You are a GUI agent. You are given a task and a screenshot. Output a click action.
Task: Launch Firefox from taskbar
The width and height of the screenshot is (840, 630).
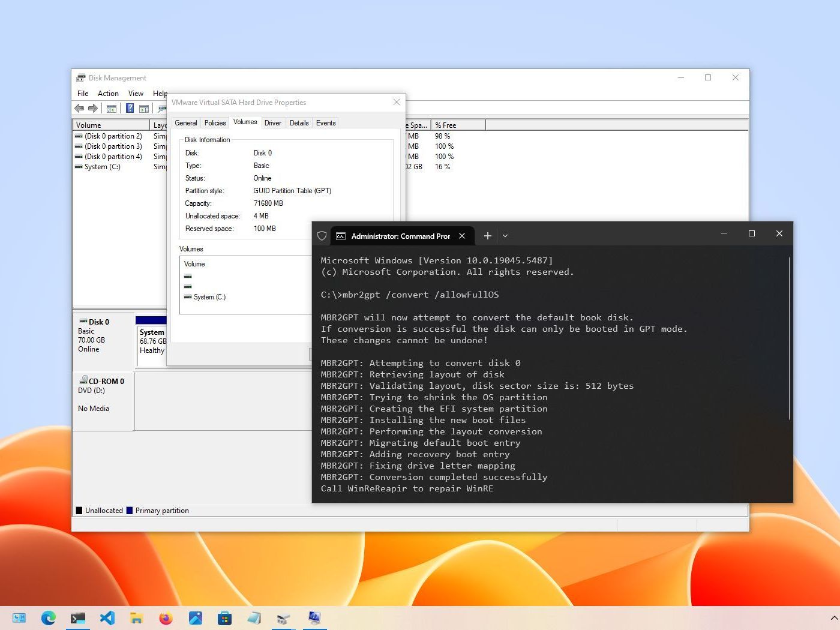[x=166, y=617]
